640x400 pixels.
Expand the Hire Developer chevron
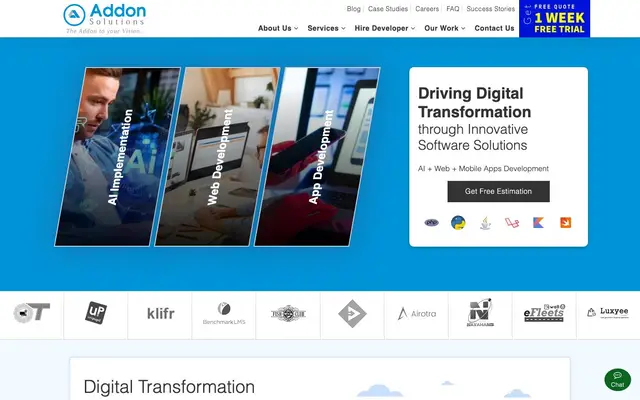[x=413, y=28]
